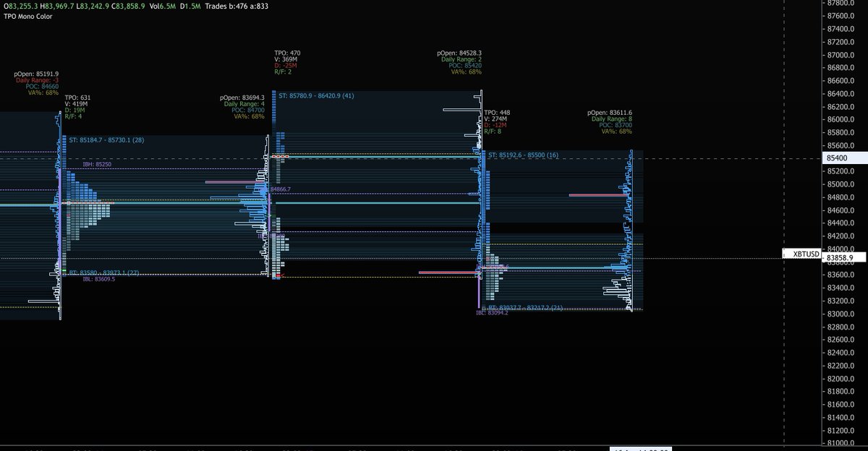
Task: Select the TPO Mono Color label
Action: point(27,16)
